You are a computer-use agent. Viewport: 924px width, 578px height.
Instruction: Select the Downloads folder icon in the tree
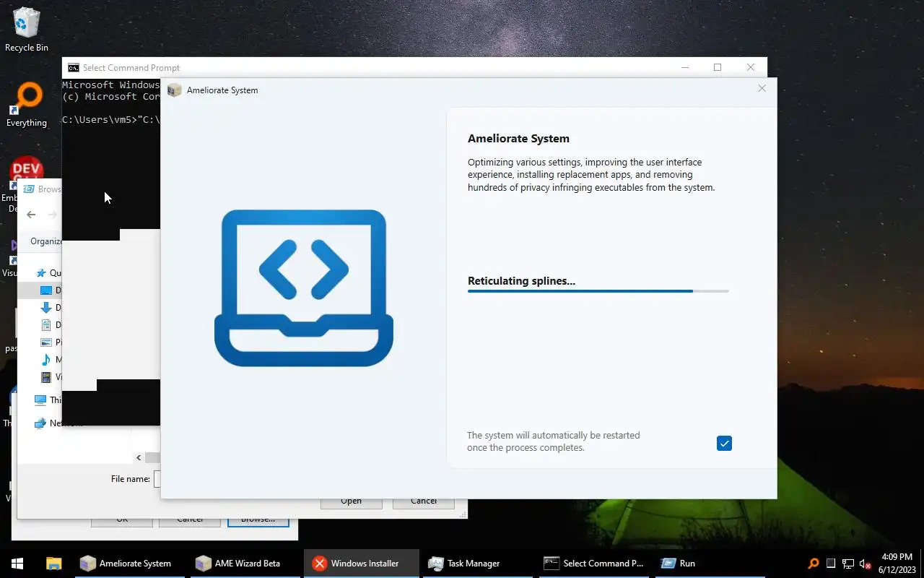(x=46, y=308)
